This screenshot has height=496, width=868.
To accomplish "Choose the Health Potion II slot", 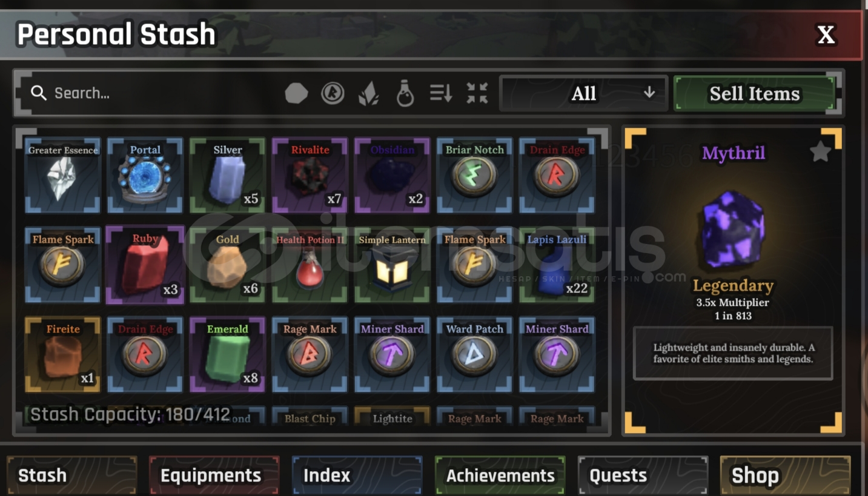I will point(310,265).
